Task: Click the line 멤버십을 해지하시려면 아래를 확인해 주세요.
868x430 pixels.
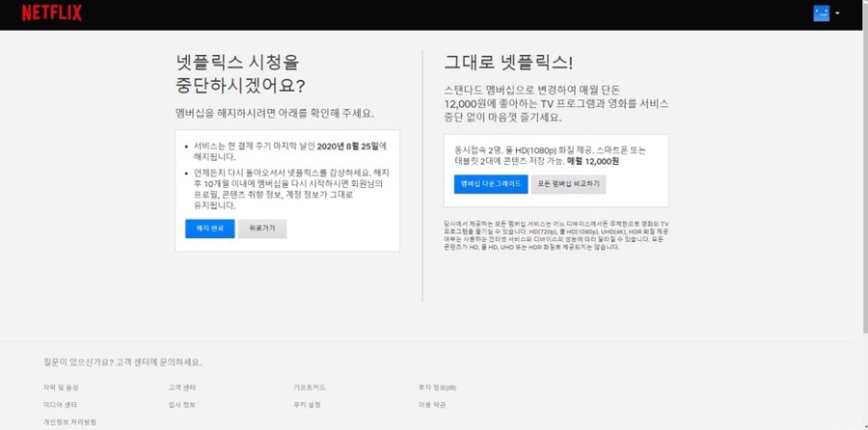Action: click(x=275, y=114)
